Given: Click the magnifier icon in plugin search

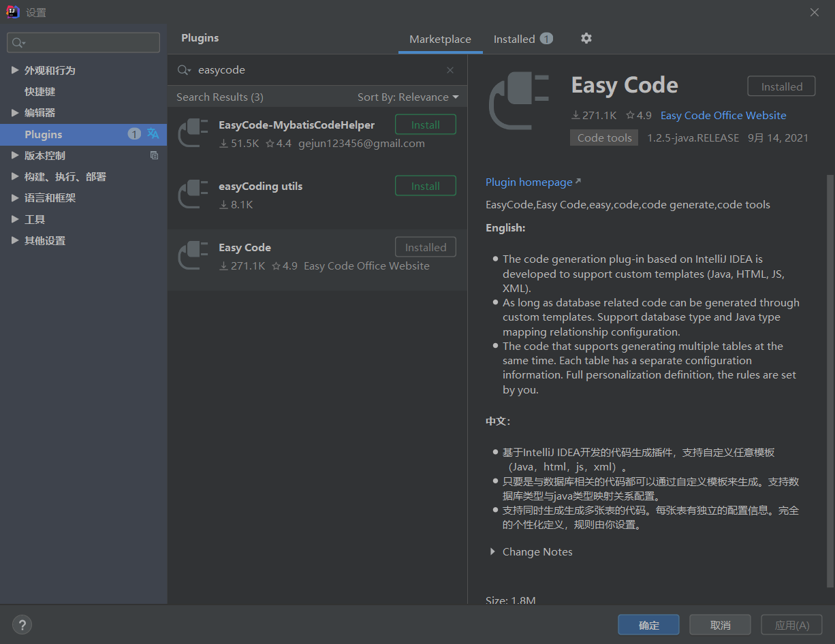Looking at the screenshot, I should pyautogui.click(x=183, y=70).
